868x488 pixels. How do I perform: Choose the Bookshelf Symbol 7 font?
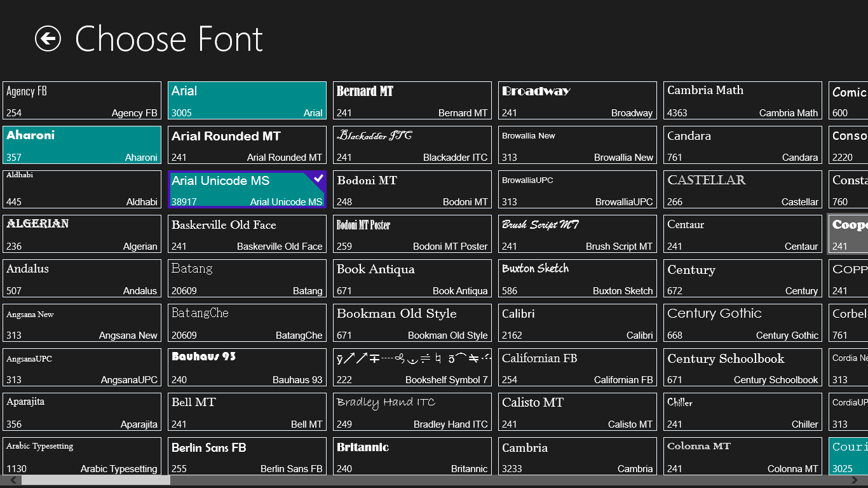point(412,367)
